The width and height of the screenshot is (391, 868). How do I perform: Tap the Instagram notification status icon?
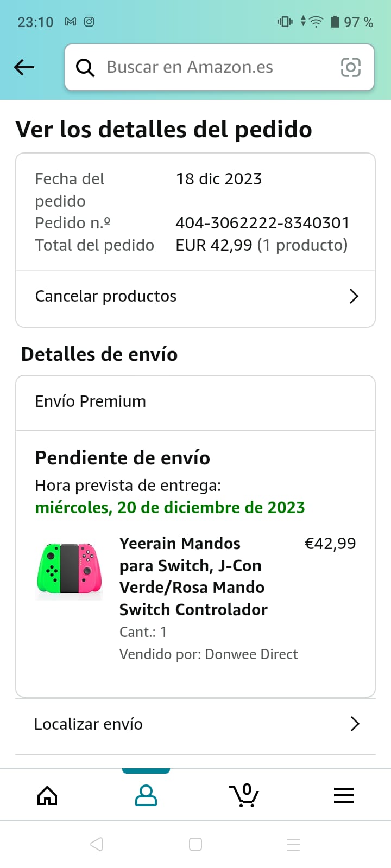pos(89,22)
